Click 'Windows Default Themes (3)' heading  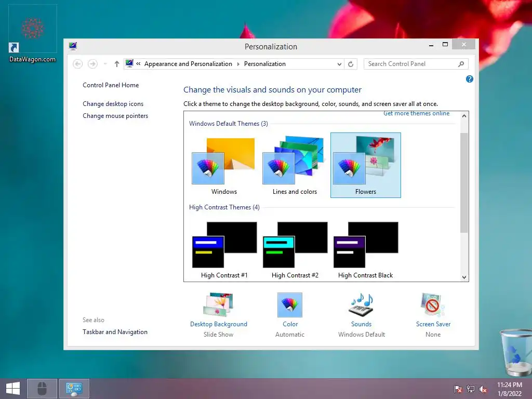click(229, 124)
